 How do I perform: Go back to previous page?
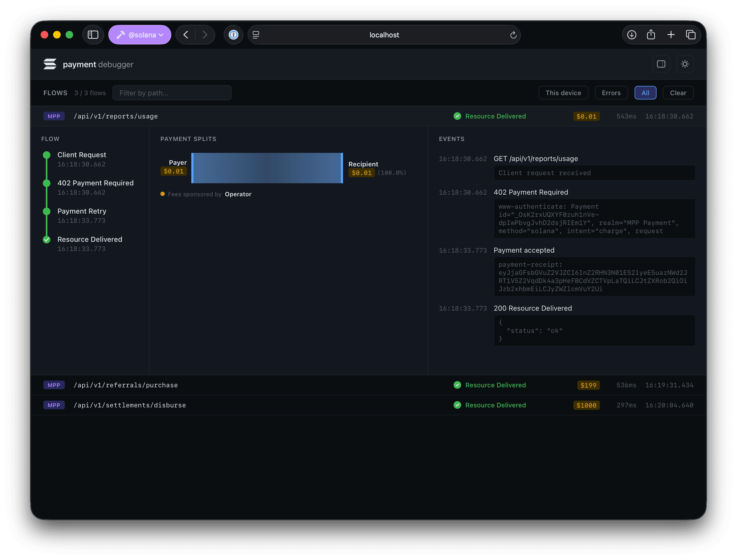coord(186,35)
